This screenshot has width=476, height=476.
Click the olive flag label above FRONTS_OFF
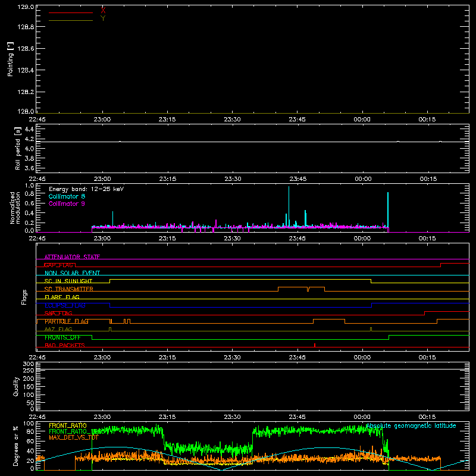coord(58,330)
